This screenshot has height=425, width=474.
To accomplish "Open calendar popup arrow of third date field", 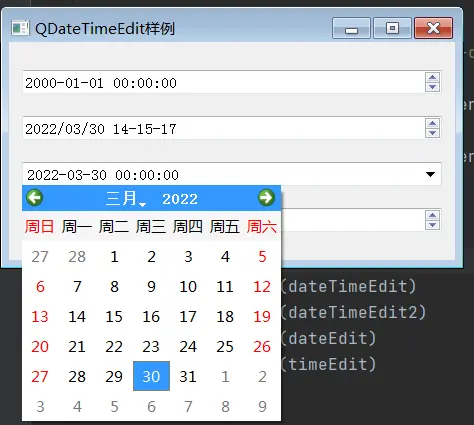I will (x=430, y=174).
